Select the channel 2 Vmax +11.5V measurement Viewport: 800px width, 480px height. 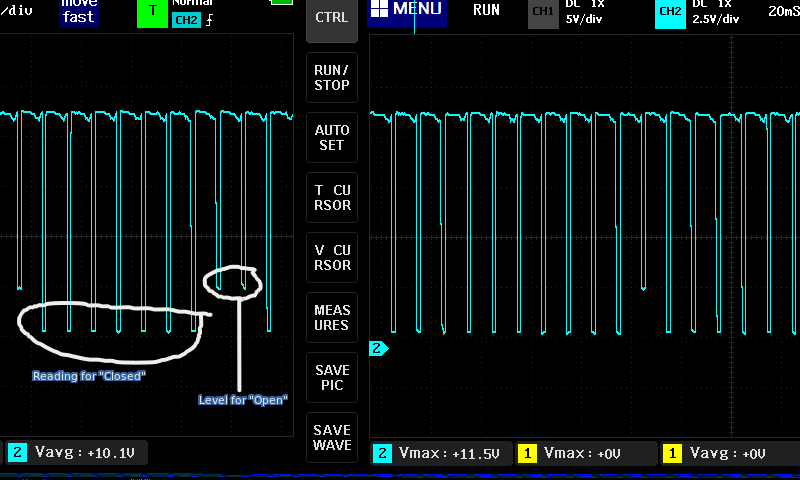pyautogui.click(x=438, y=454)
